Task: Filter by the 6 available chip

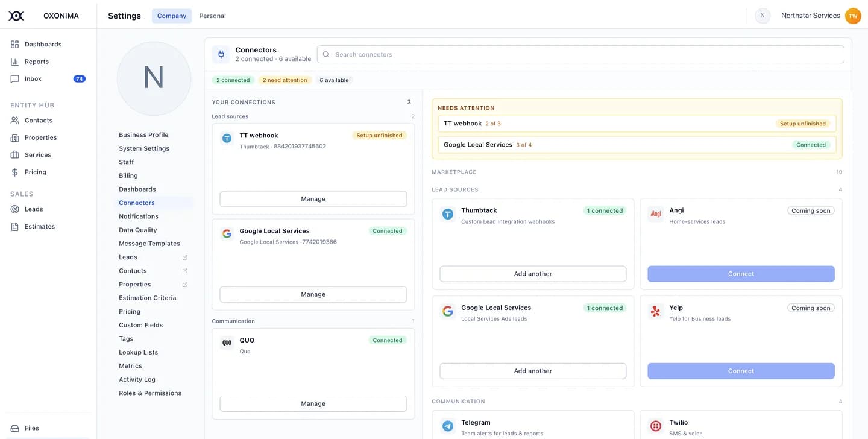Action: [x=334, y=80]
